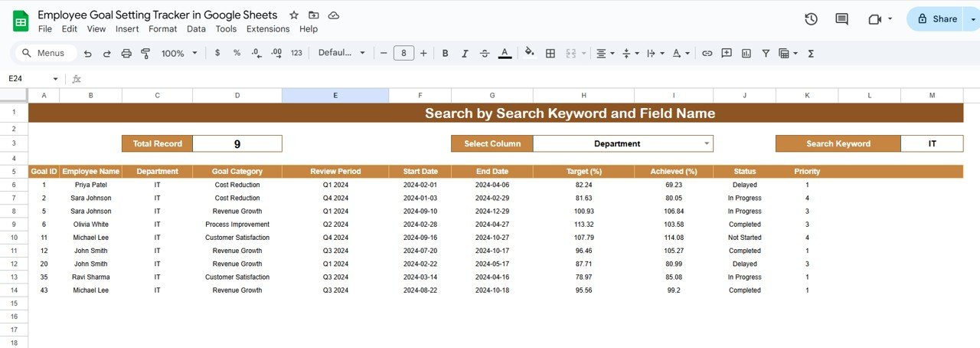Open the borders tool
This screenshot has width=980, height=348.
pos(550,54)
